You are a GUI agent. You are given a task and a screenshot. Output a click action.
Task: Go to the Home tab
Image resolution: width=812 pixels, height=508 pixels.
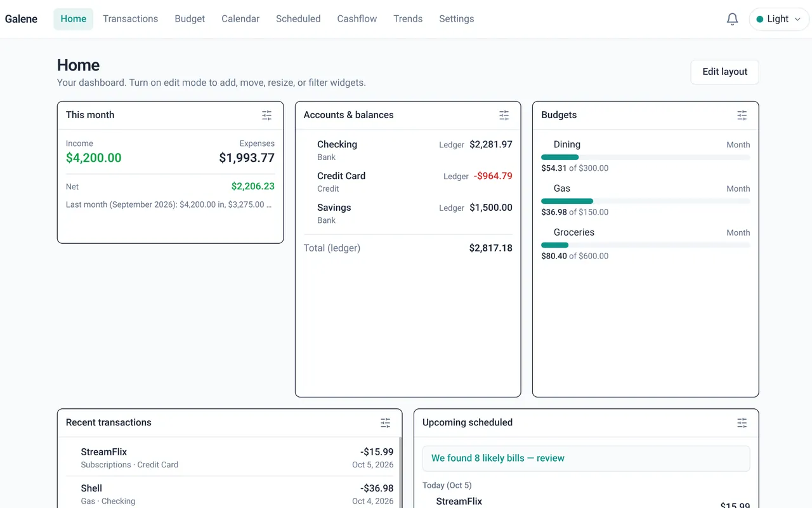coord(74,19)
